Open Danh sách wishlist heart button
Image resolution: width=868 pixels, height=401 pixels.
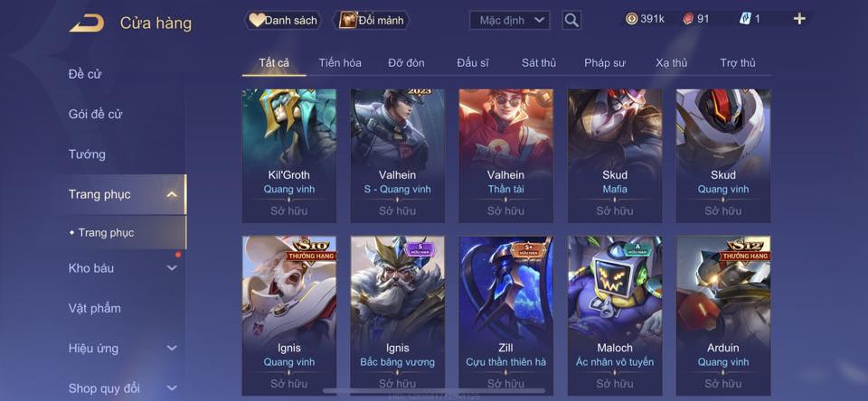(x=283, y=21)
